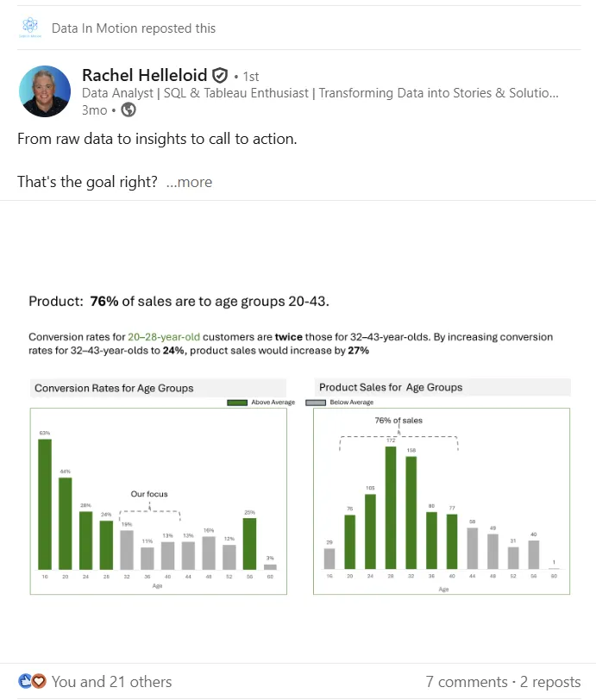Click the 1st connection degree label
Viewport: 596px width, 700px height.
coord(251,77)
